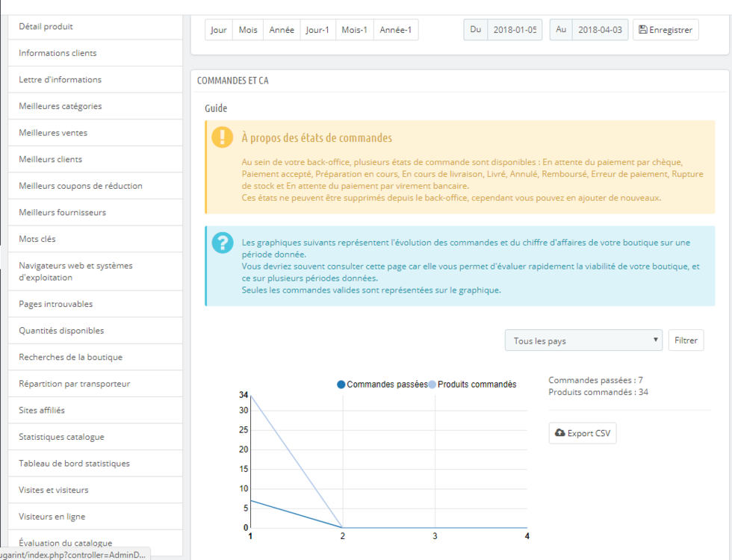Open Informations clients statistics
Screen dimensions: 732x560
pyautogui.click(x=96, y=53)
